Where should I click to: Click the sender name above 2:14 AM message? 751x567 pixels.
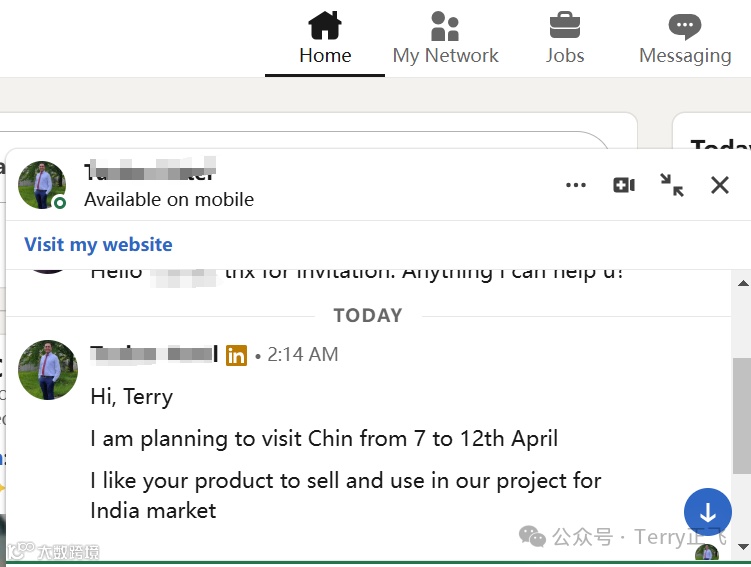[154, 354]
